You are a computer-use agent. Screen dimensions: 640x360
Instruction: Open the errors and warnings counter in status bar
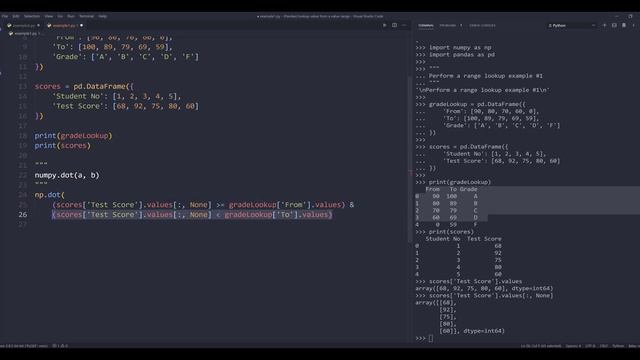click(60, 346)
